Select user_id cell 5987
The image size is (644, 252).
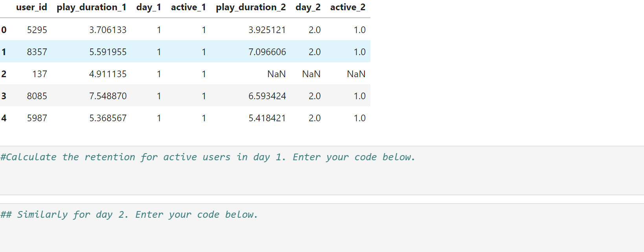coord(37,118)
